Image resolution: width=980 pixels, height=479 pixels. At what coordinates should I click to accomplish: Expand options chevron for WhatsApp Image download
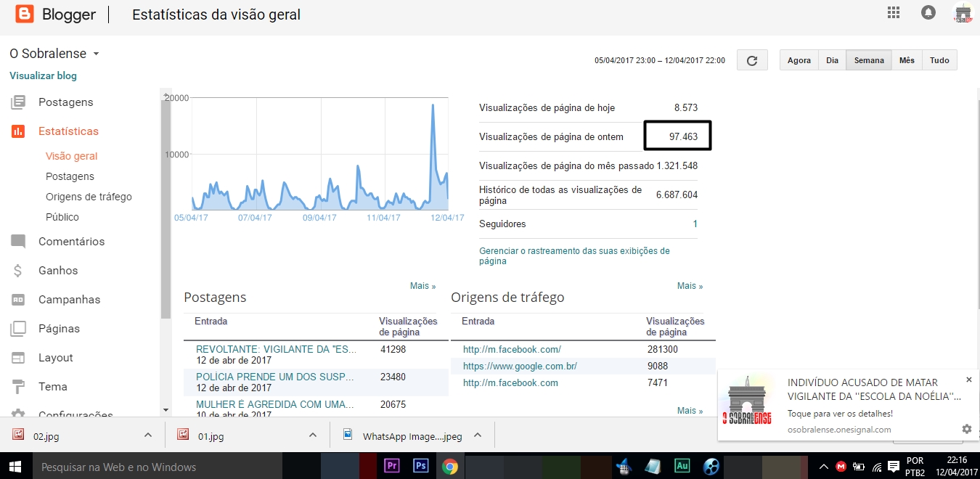478,435
